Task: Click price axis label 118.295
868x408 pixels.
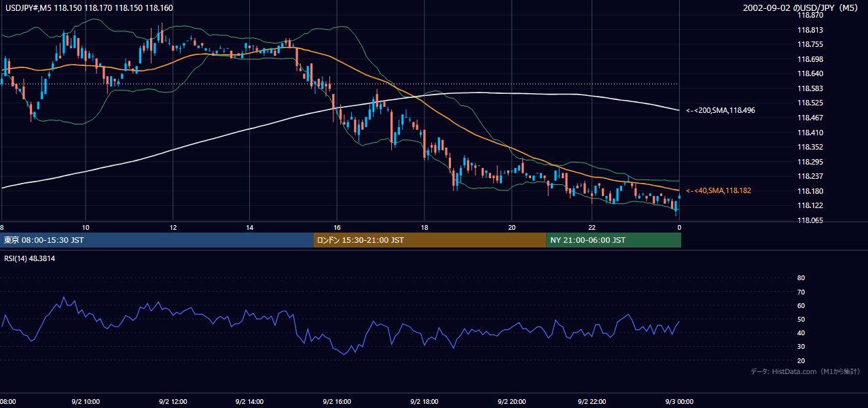Action: pos(810,162)
